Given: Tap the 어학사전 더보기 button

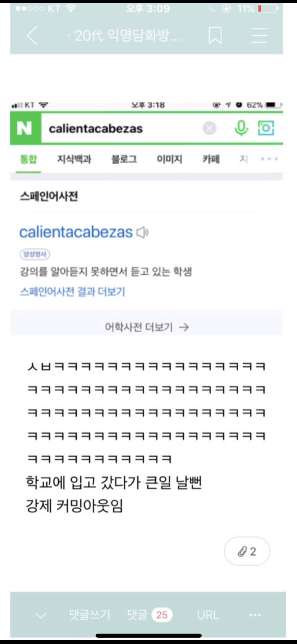Looking at the screenshot, I should (x=147, y=327).
